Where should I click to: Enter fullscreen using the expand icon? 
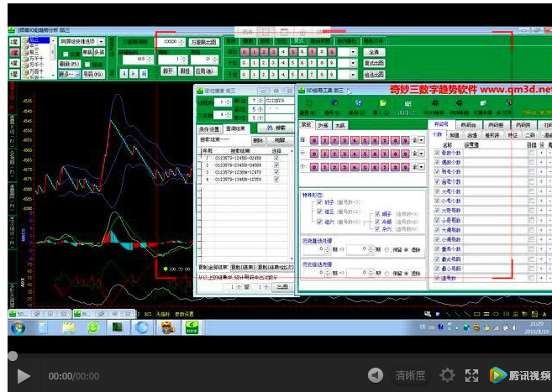pyautogui.click(x=472, y=375)
